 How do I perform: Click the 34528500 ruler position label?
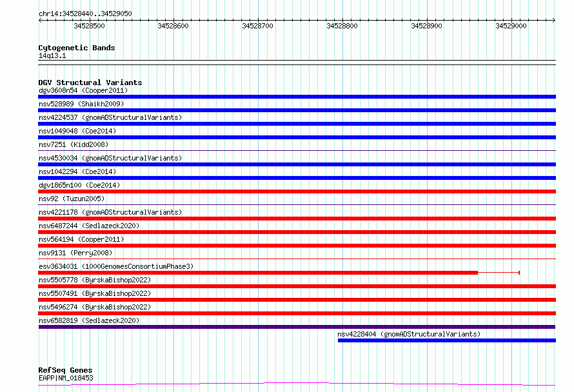(x=89, y=26)
